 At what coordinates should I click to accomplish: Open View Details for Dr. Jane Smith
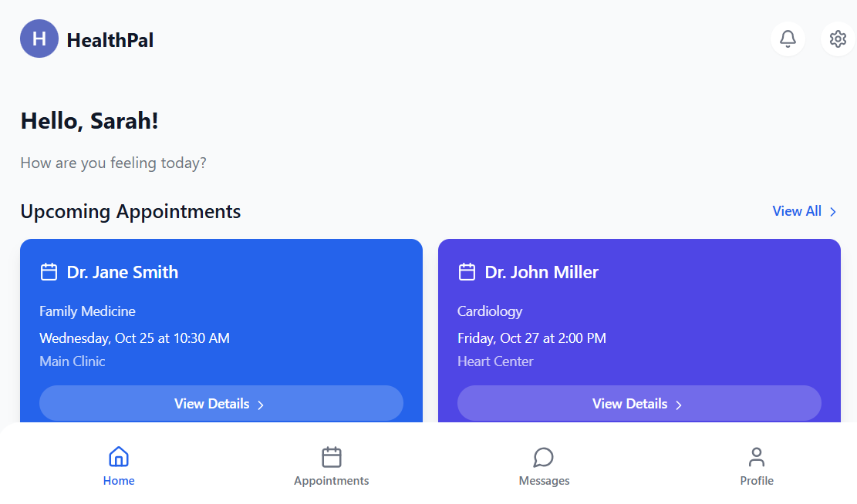click(221, 403)
